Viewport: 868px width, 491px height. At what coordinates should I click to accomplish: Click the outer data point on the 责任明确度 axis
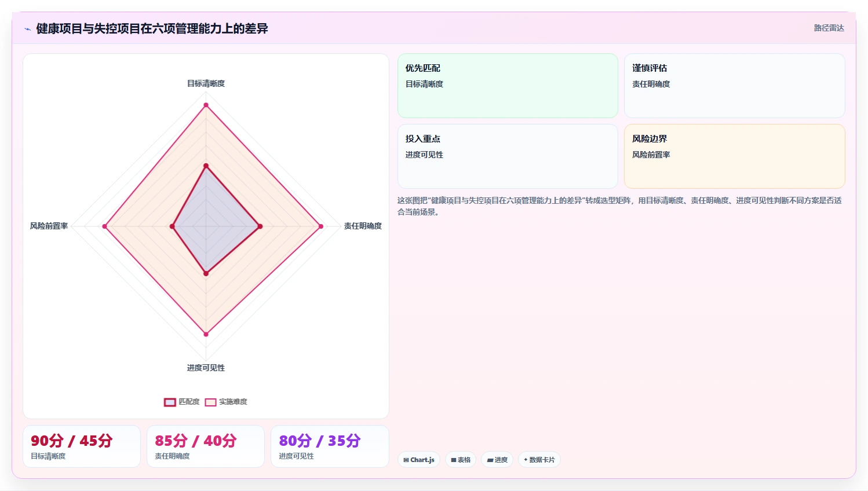[x=320, y=226]
